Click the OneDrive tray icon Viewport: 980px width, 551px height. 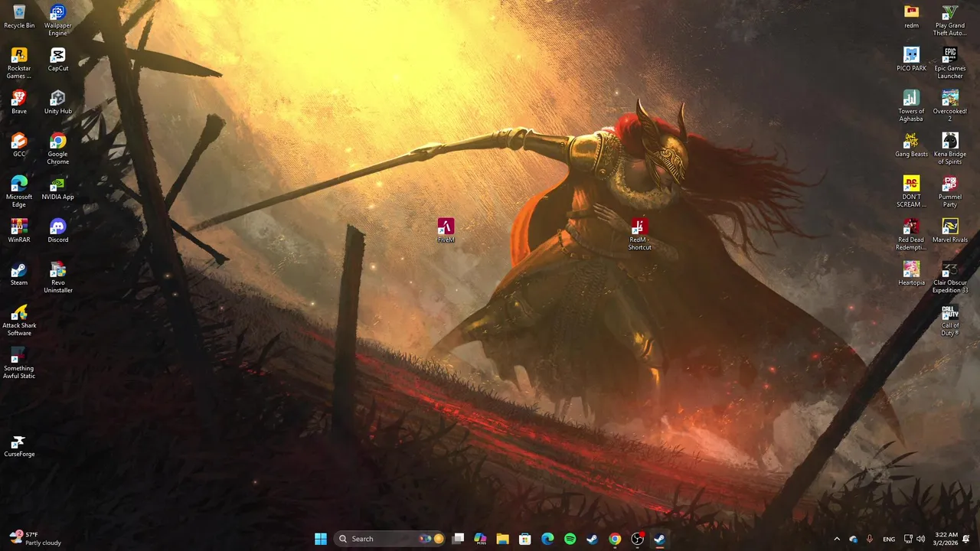853,539
